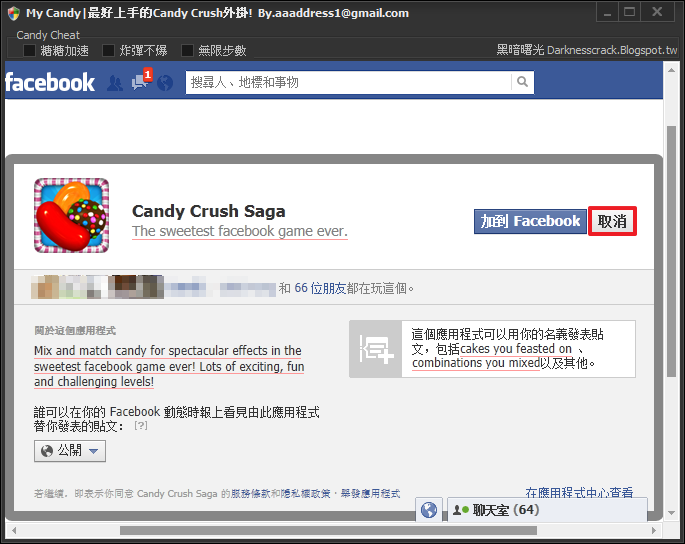
Task: Click the vertical scrollbar down arrow
Action: [671, 513]
